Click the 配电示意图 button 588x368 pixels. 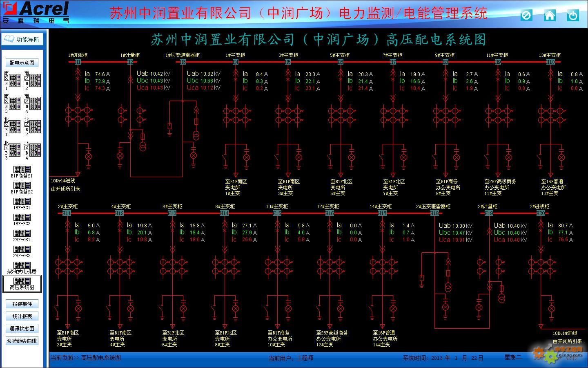coord(22,63)
